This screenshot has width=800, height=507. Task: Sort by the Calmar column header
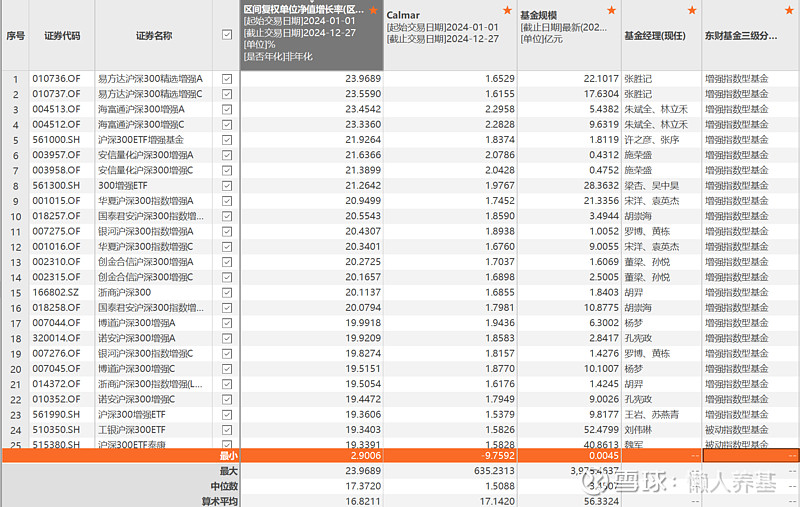point(451,35)
